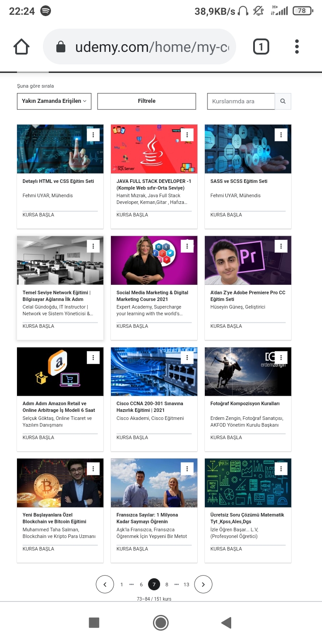The width and height of the screenshot is (322, 644).
Task: Open options menu for JAVA FULL STACK DEVELOPER course
Action: [187, 134]
